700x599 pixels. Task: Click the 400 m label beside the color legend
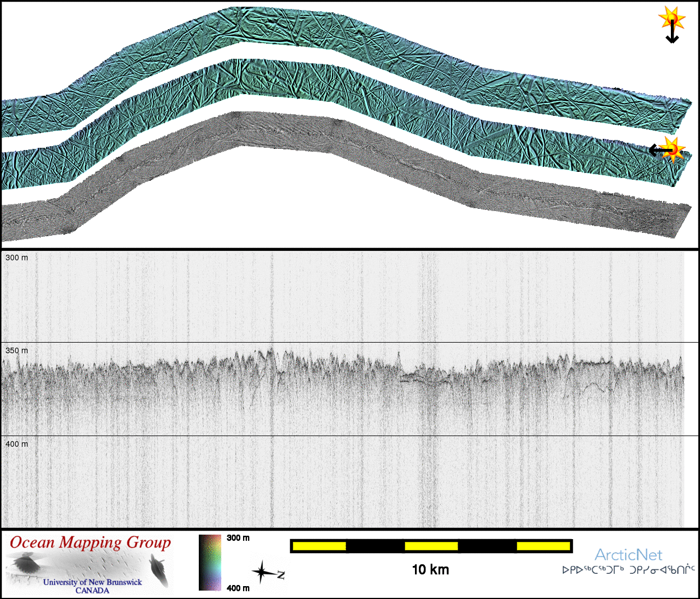point(238,588)
